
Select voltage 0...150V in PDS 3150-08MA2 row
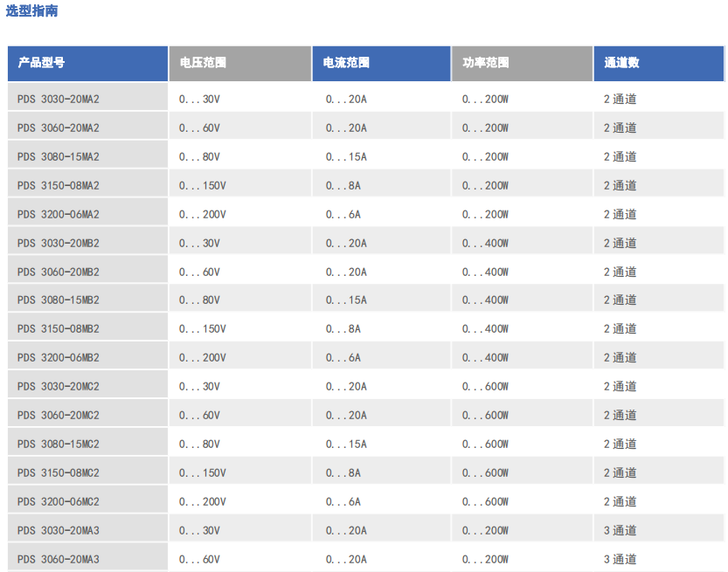coord(203,185)
